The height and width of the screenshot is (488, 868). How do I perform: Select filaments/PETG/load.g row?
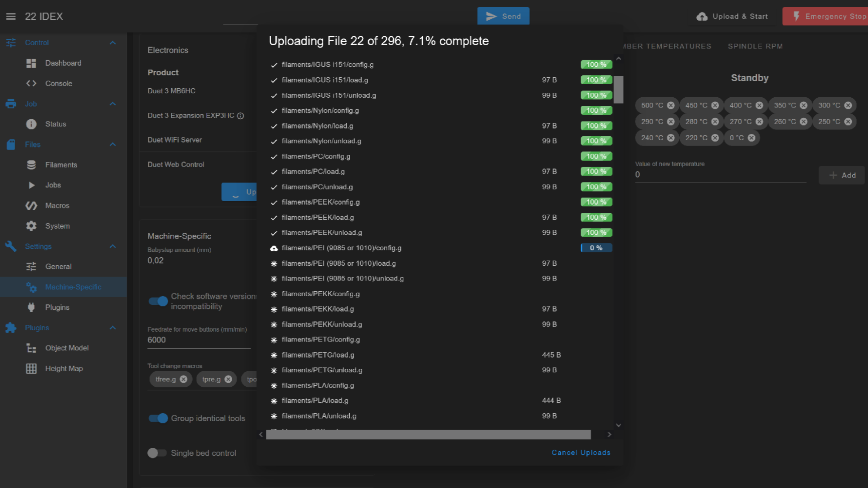(441, 355)
